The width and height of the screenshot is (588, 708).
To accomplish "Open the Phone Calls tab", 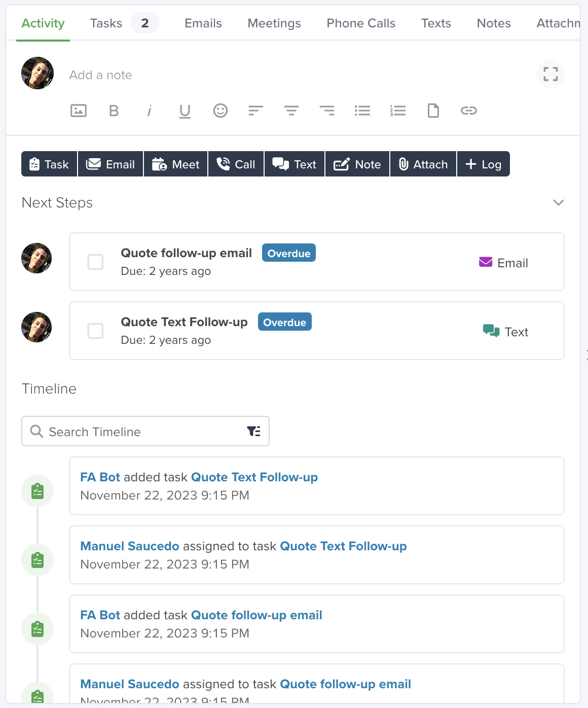I will 361,23.
